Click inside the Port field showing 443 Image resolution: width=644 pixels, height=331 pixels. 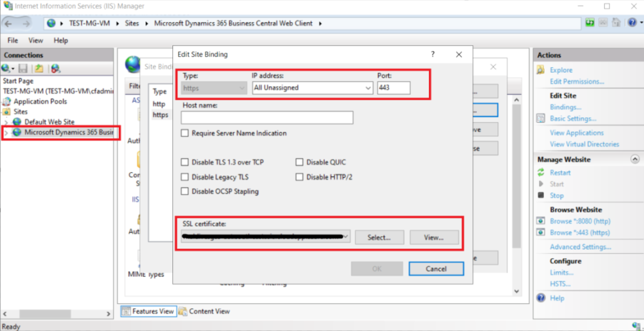pos(394,88)
